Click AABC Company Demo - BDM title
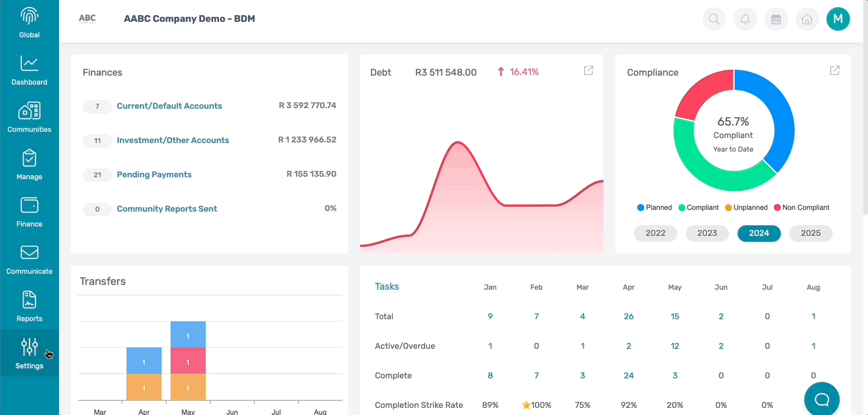The height and width of the screenshot is (415, 868). [x=190, y=18]
